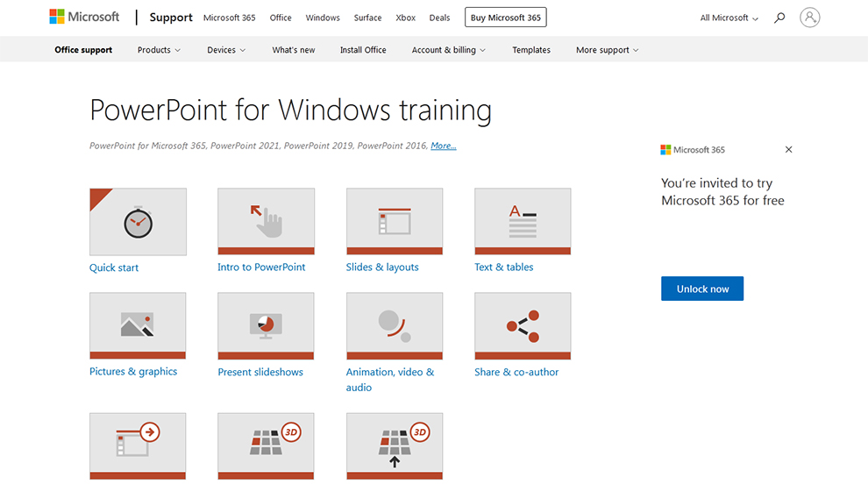This screenshot has width=868, height=485.
Task: Click the Buy Microsoft 365 button
Action: click(505, 18)
